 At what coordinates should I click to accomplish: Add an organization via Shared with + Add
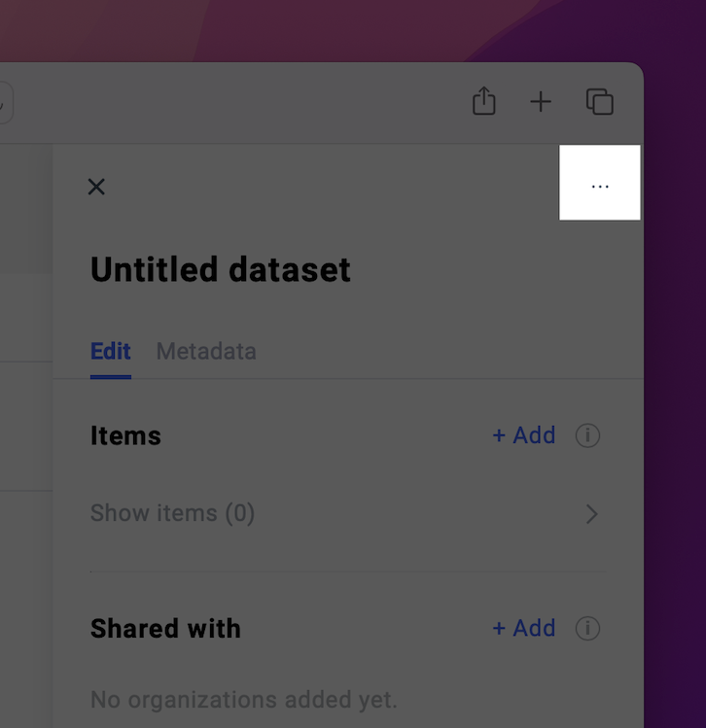point(523,628)
